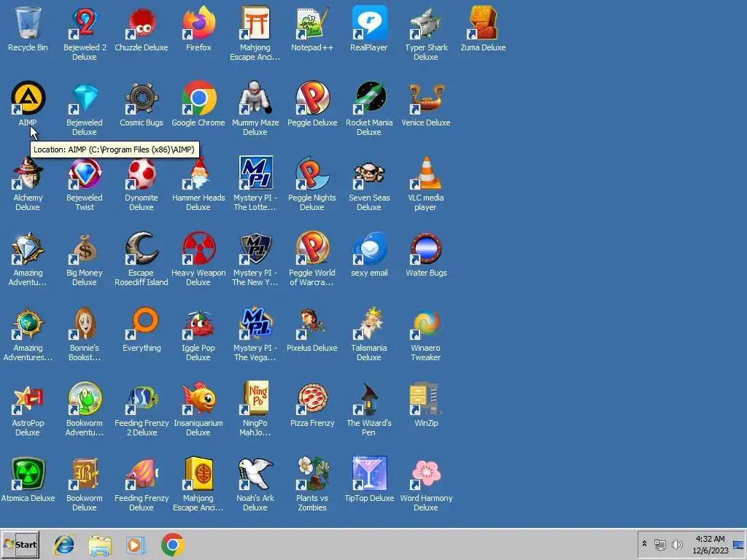
Task: Select Mystery PI The Vegas icon
Action: pos(255,324)
